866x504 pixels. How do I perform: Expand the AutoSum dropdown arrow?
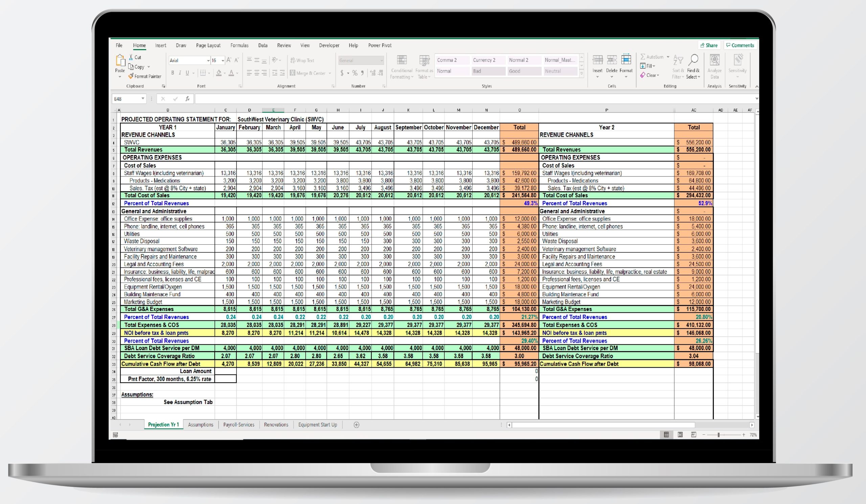(x=668, y=57)
